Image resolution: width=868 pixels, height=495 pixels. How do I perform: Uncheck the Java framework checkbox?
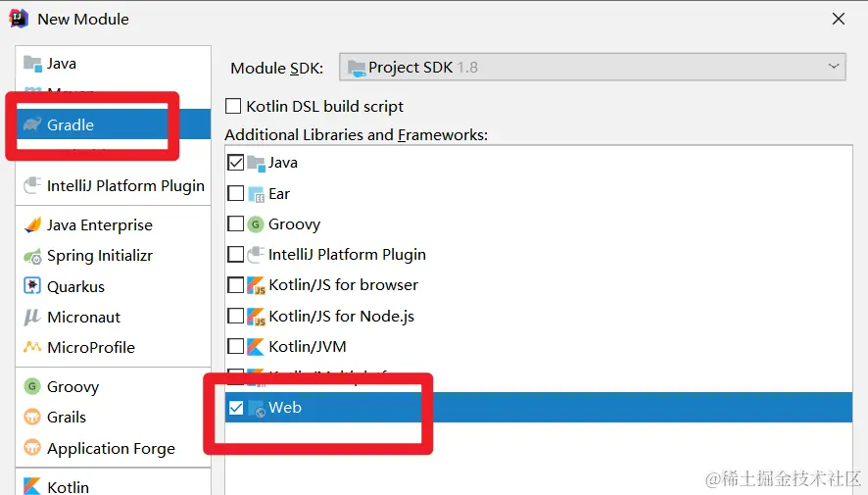coord(236,163)
